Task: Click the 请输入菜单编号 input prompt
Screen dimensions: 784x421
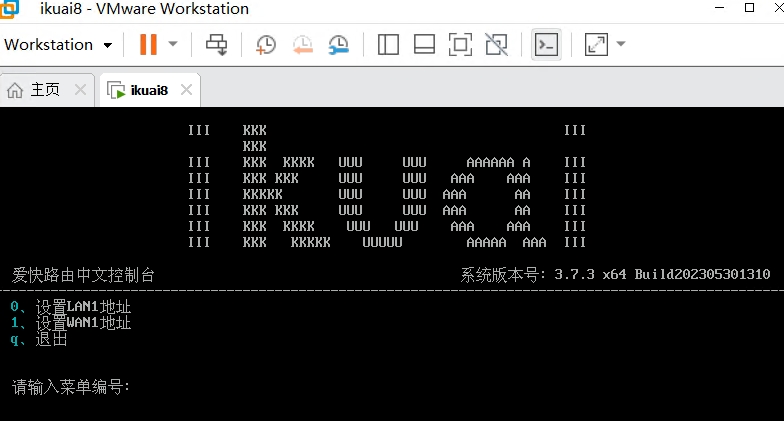Action: point(70,386)
